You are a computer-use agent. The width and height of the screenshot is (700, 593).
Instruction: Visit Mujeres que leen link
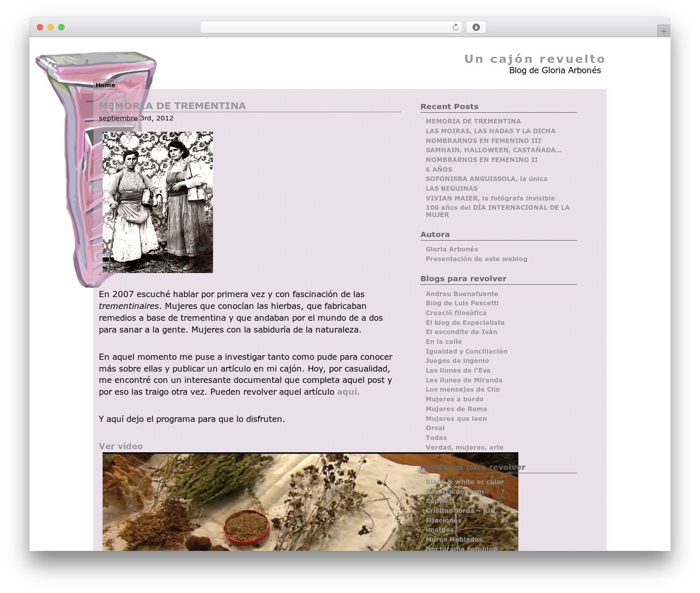(x=456, y=419)
